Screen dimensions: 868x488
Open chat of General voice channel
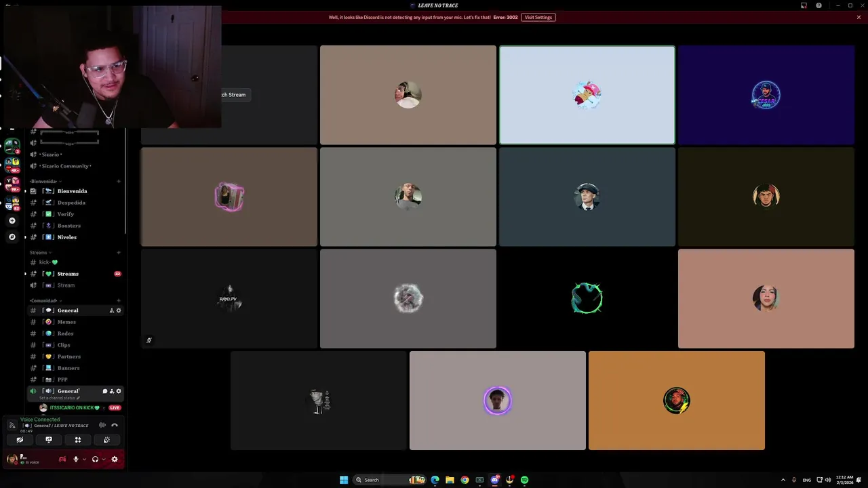point(105,391)
